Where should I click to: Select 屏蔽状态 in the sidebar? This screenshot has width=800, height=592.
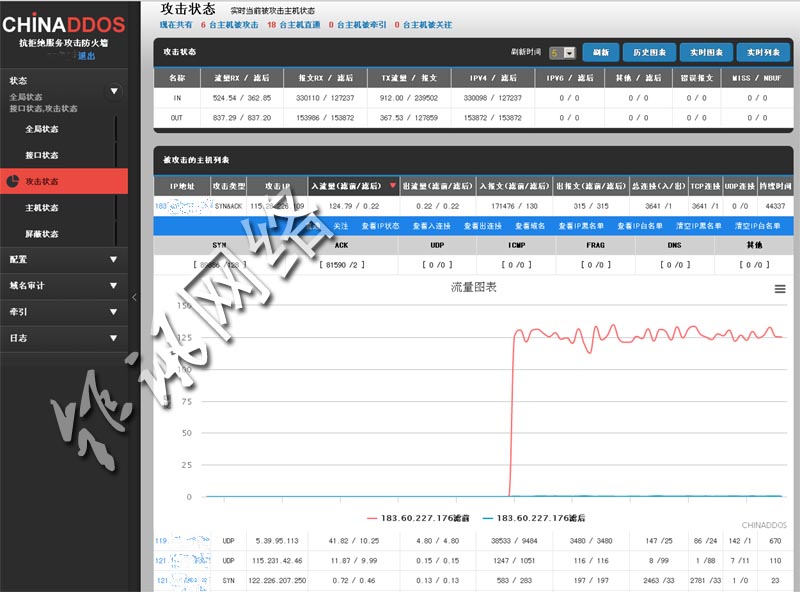[x=42, y=234]
